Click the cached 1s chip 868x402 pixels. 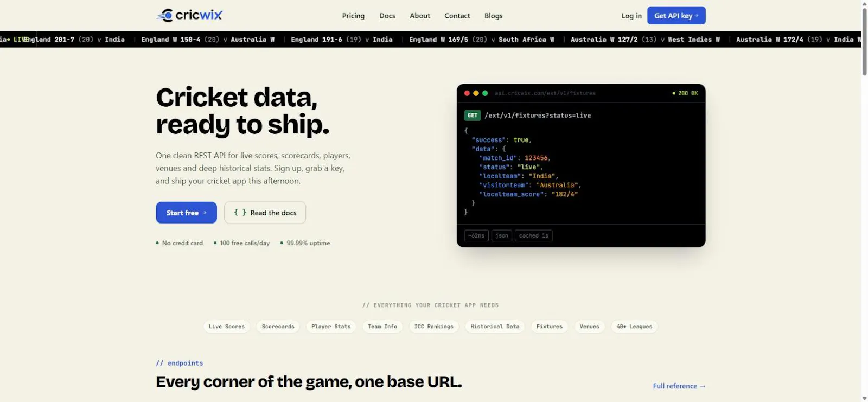coord(534,235)
